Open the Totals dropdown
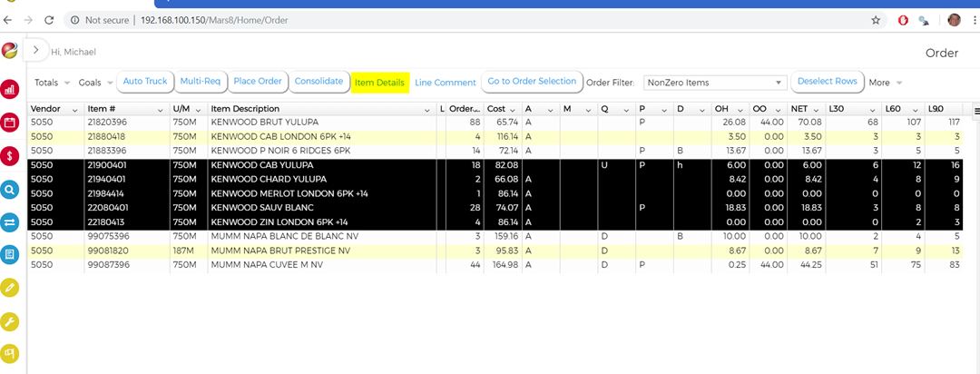The height and width of the screenshot is (374, 980). pyautogui.click(x=52, y=83)
